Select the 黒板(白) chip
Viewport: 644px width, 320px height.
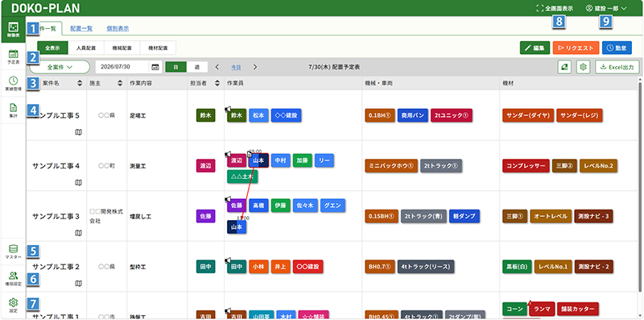pyautogui.click(x=517, y=267)
